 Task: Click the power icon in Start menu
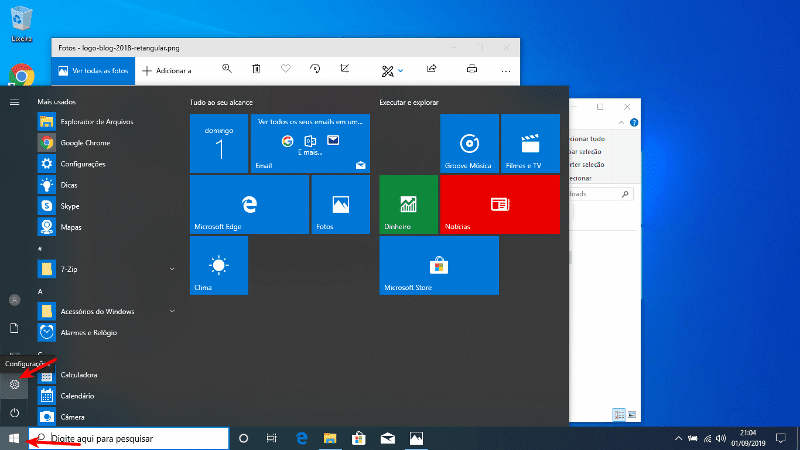point(14,412)
